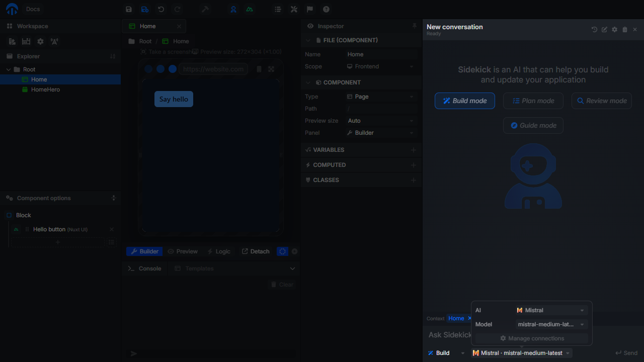644x362 pixels.
Task: Open the Preview size Auto dropdown
Action: (x=381, y=121)
